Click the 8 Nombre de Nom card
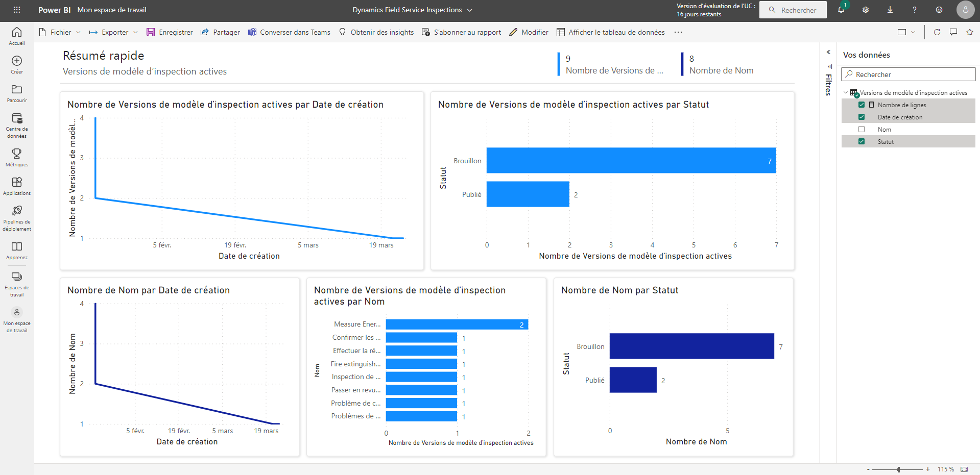This screenshot has width=980, height=475. coord(718,64)
